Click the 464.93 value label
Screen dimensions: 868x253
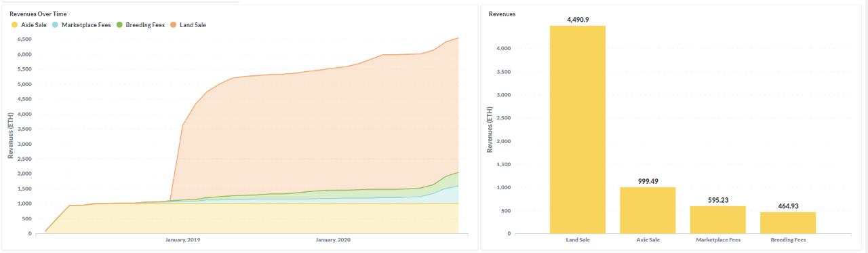coord(788,206)
